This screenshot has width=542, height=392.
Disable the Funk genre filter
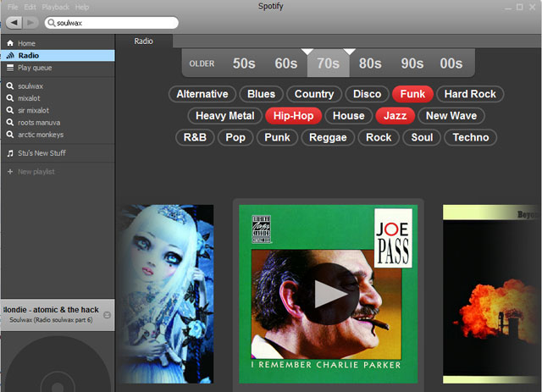click(412, 94)
